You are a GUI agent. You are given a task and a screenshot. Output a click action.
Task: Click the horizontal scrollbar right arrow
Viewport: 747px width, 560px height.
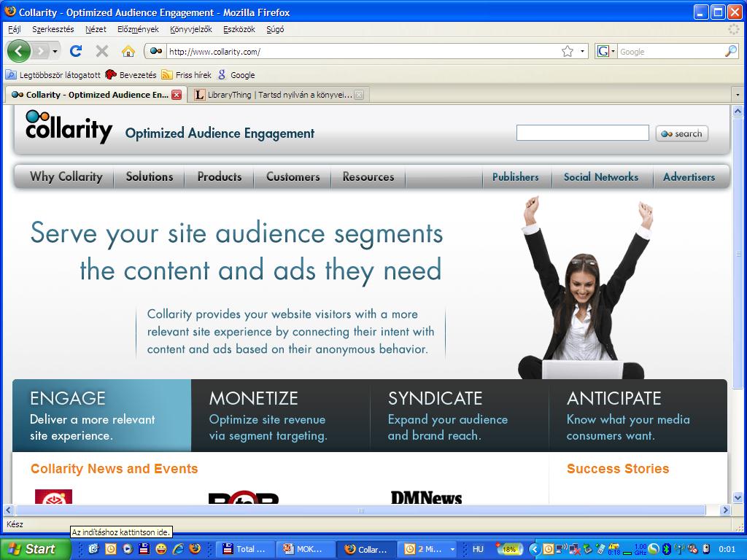725,510
